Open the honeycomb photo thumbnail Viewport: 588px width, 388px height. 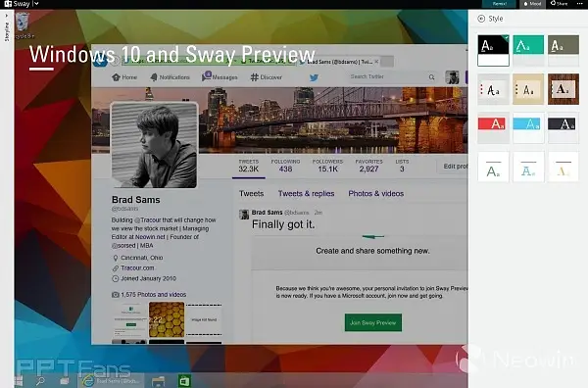[167, 319]
